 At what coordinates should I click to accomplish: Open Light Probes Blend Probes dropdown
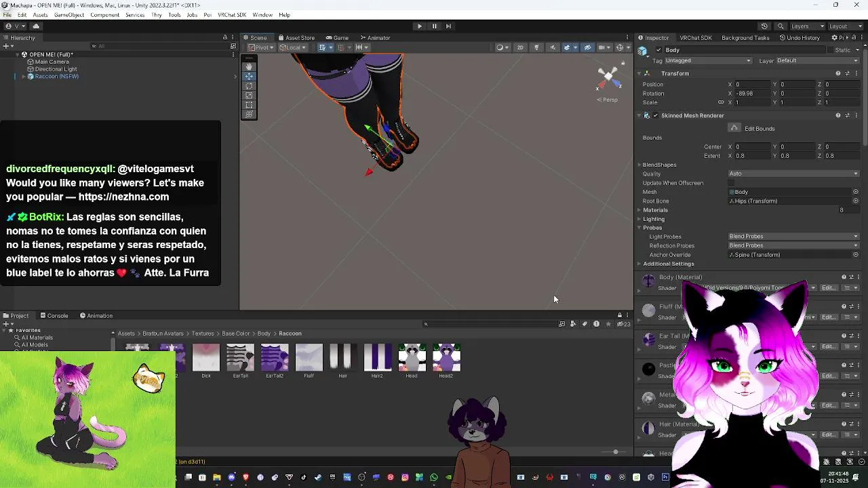793,237
